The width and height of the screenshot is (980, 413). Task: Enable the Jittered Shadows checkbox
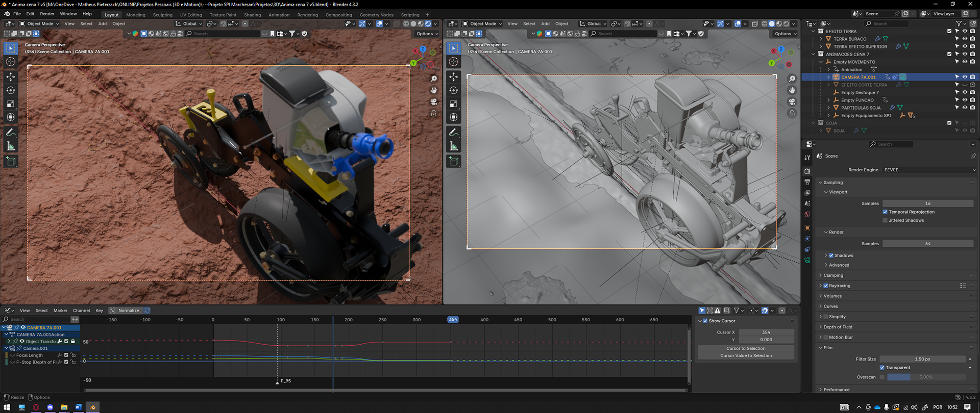click(x=885, y=220)
